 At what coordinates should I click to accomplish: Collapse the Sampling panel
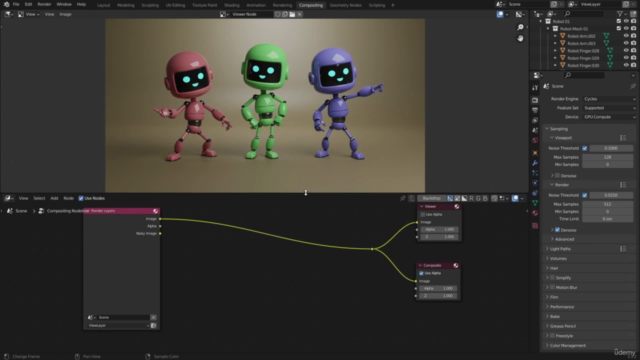(558, 129)
